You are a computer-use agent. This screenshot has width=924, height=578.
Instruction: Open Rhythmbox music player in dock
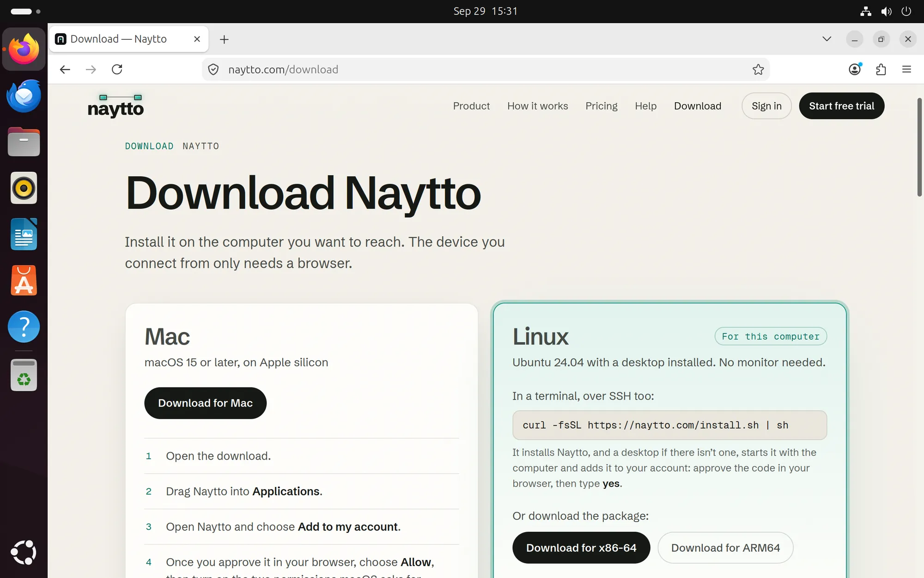coord(24,188)
